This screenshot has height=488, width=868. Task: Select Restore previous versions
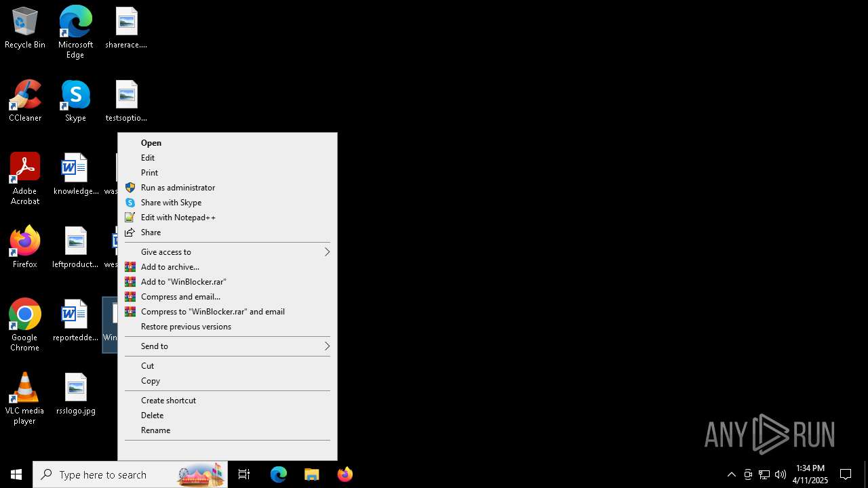tap(227, 327)
